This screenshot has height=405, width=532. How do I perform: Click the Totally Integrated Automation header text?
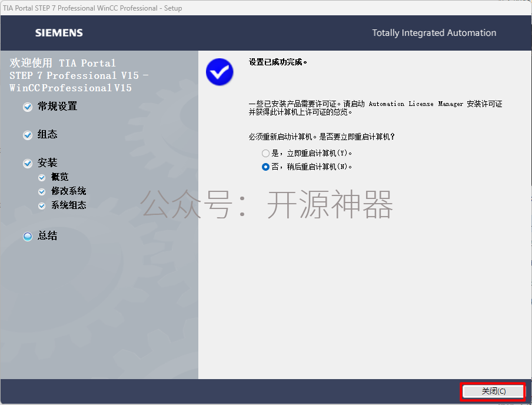click(x=434, y=33)
